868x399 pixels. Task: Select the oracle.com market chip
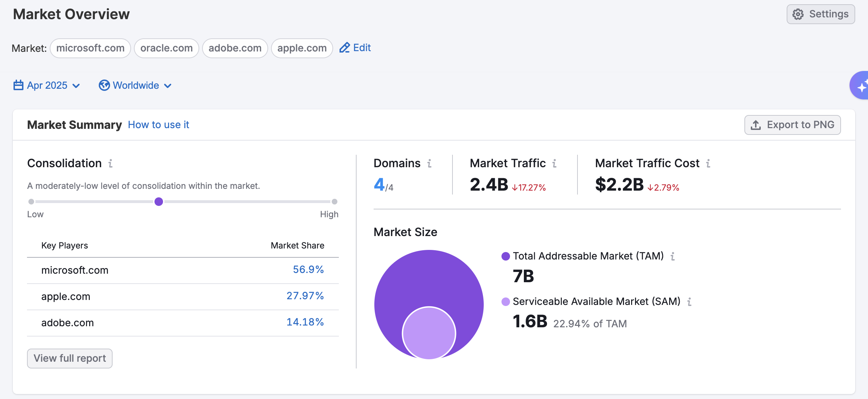coord(166,48)
